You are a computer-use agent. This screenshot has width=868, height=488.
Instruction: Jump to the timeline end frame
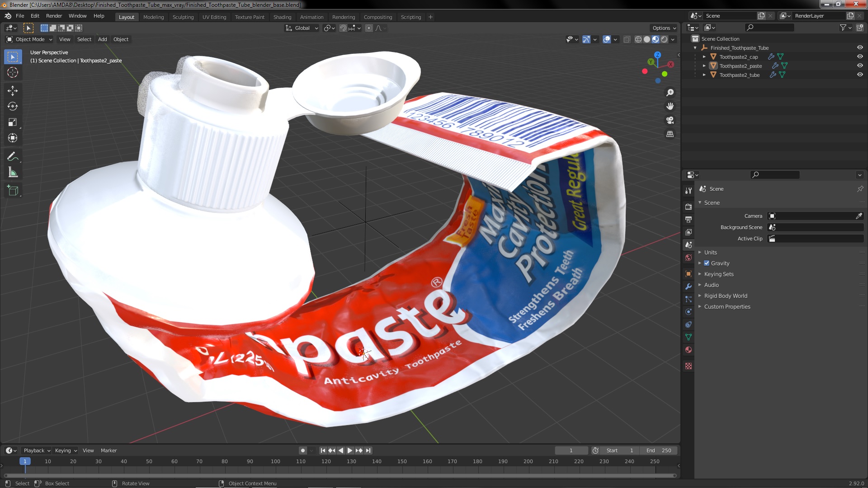(x=368, y=450)
